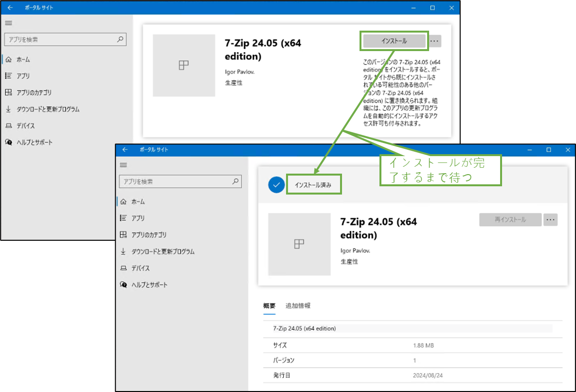Screen dimensions: 576x392
Task: Go back in the rear Portal window
Action: (x=10, y=7)
